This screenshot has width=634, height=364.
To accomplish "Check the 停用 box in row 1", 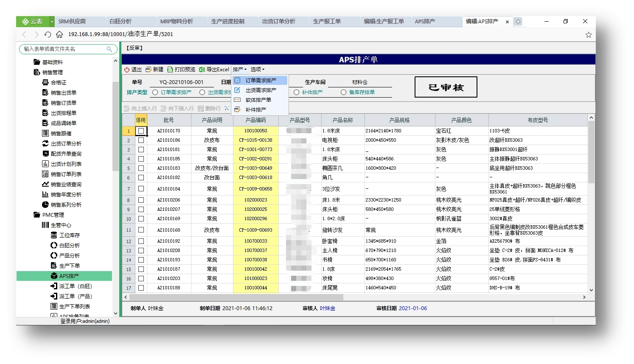I will [x=141, y=131].
